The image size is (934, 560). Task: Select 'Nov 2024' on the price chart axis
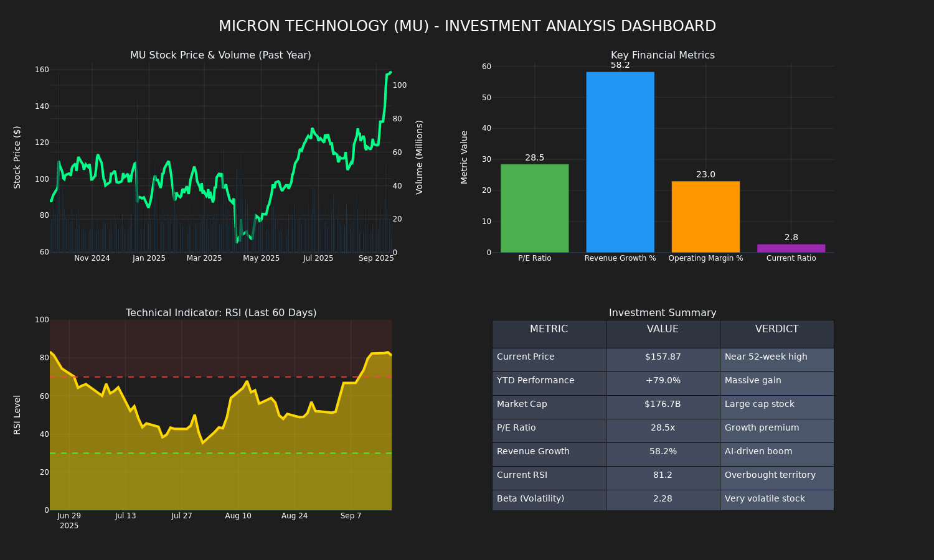[x=92, y=258]
